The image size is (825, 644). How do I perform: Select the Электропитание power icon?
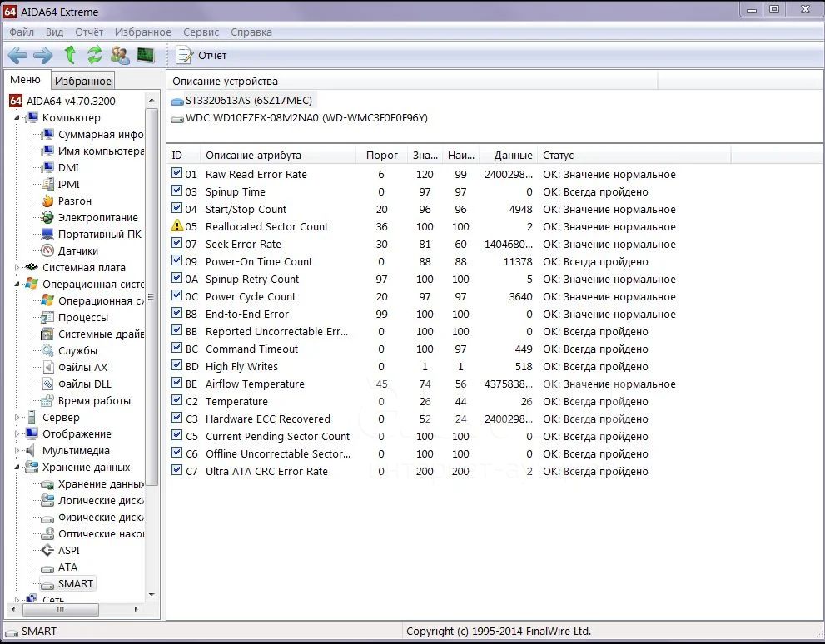click(x=48, y=218)
